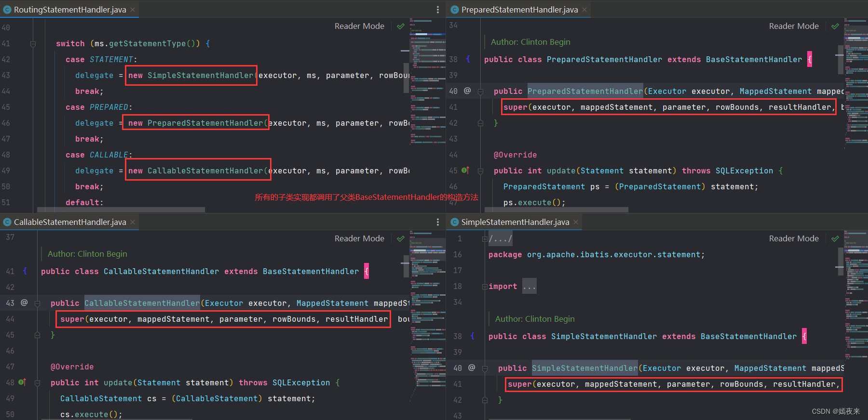Open tab options menu beside RoutingStatementHandler.java
Viewport: 868px width, 420px height.
pyautogui.click(x=438, y=10)
